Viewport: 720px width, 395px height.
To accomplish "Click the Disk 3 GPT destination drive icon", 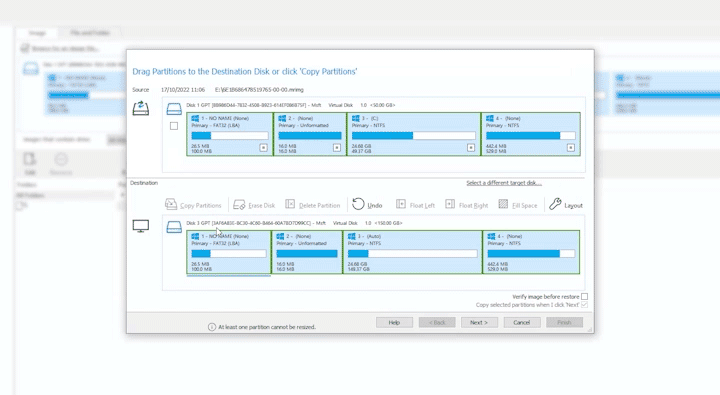I will click(x=174, y=226).
